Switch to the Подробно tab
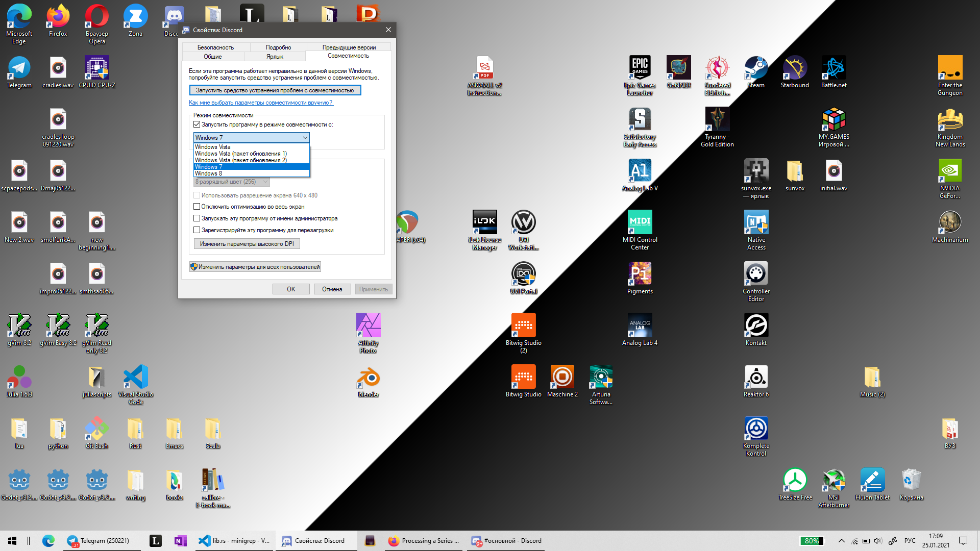 click(278, 47)
